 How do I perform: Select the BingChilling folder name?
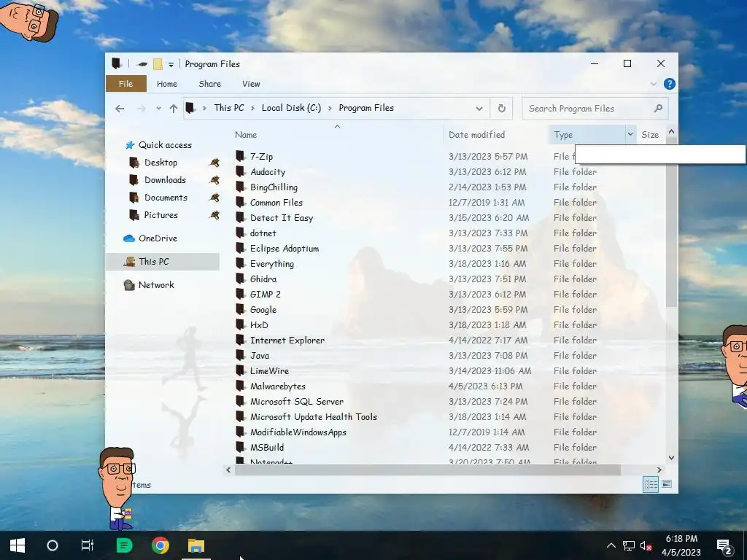[x=274, y=187]
